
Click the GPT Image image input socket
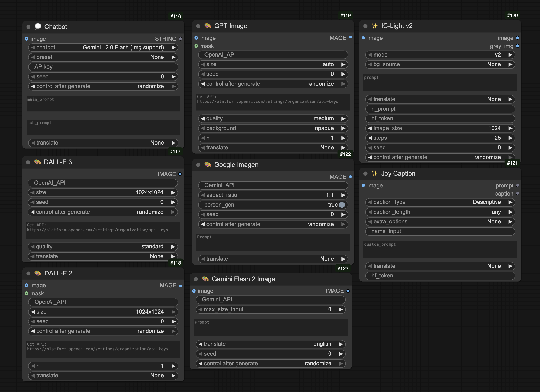[x=196, y=38]
